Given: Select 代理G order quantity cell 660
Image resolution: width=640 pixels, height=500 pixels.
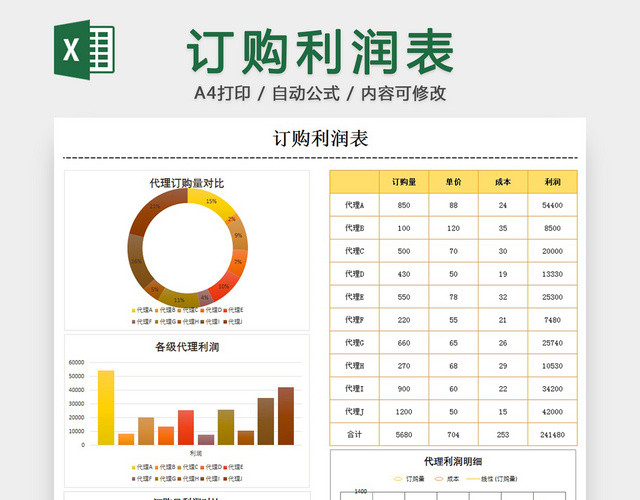Looking at the screenshot, I should pos(404,343).
